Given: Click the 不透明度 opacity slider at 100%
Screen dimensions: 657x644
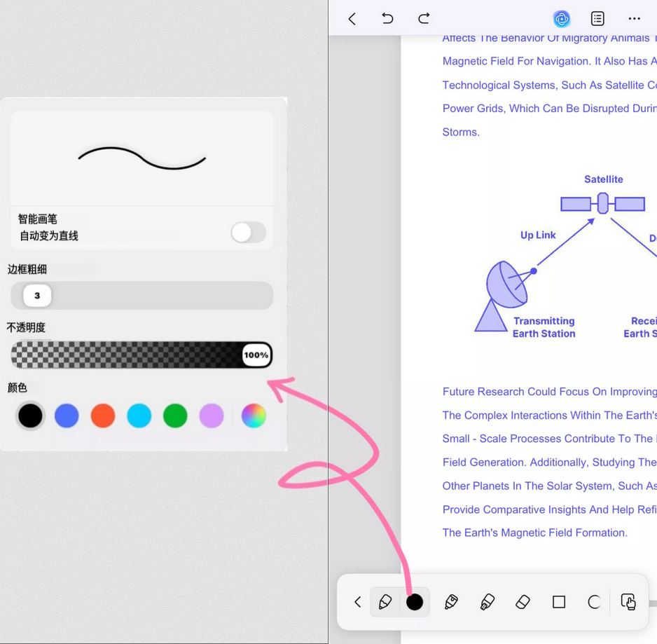Looking at the screenshot, I should [x=256, y=355].
